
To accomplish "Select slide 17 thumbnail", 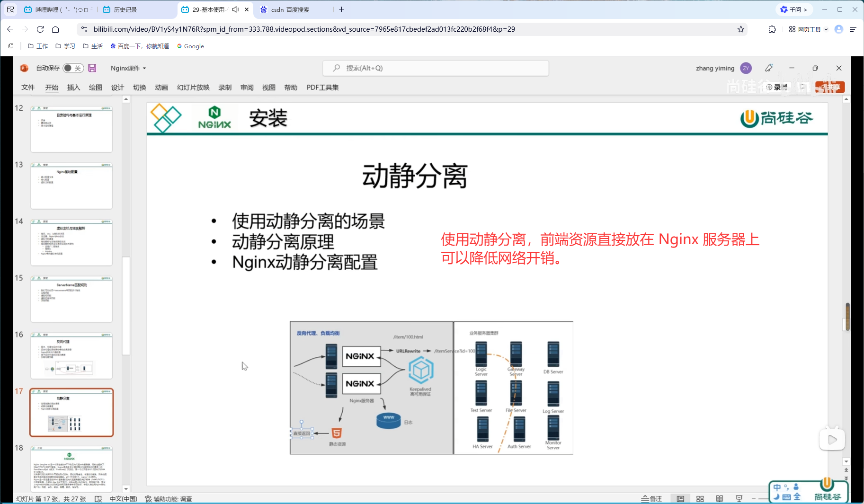I will point(71,413).
